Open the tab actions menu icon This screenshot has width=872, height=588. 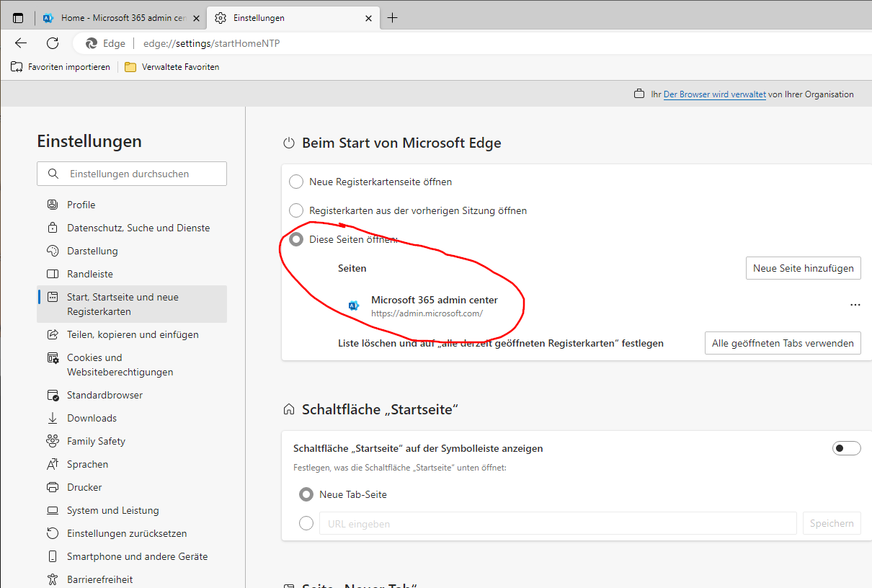point(18,18)
